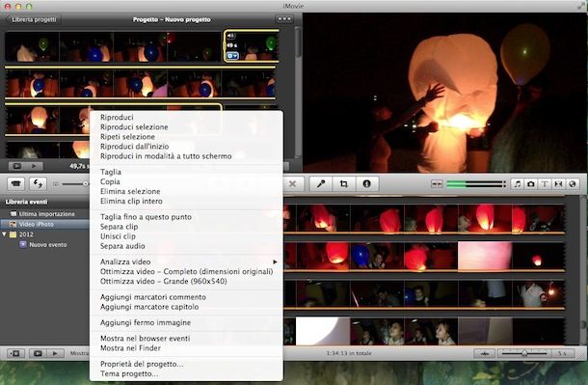The image size is (588, 385).
Task: Toggle the event library list icon
Action: 15,353
